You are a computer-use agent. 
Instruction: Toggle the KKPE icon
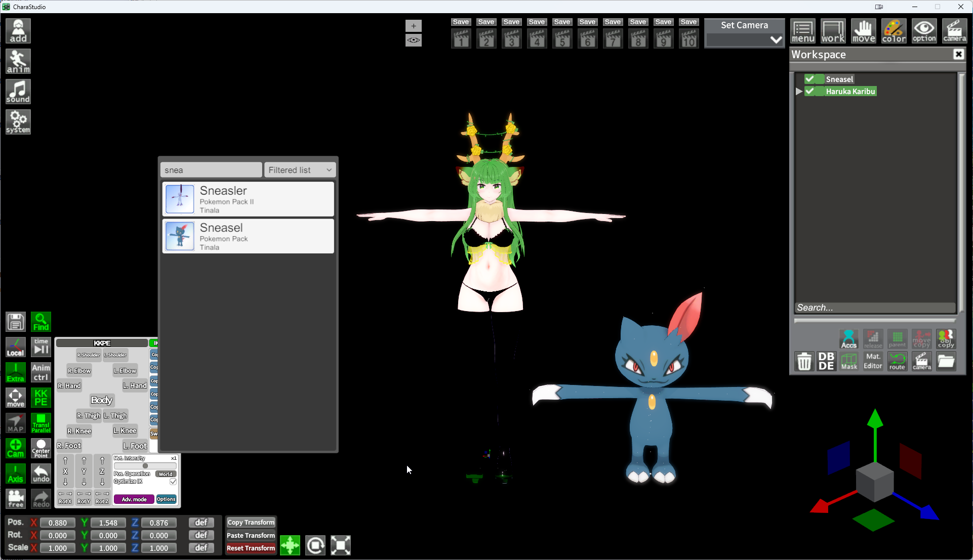(41, 398)
